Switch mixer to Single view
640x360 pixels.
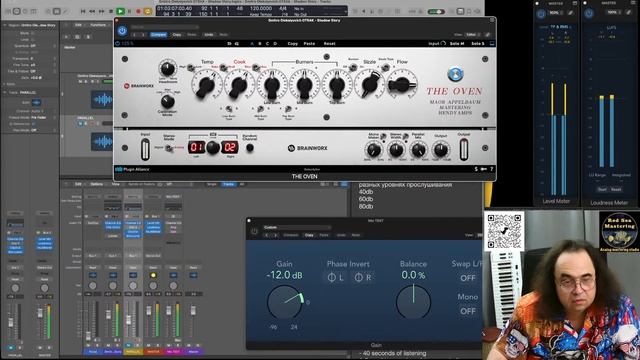click(x=212, y=184)
